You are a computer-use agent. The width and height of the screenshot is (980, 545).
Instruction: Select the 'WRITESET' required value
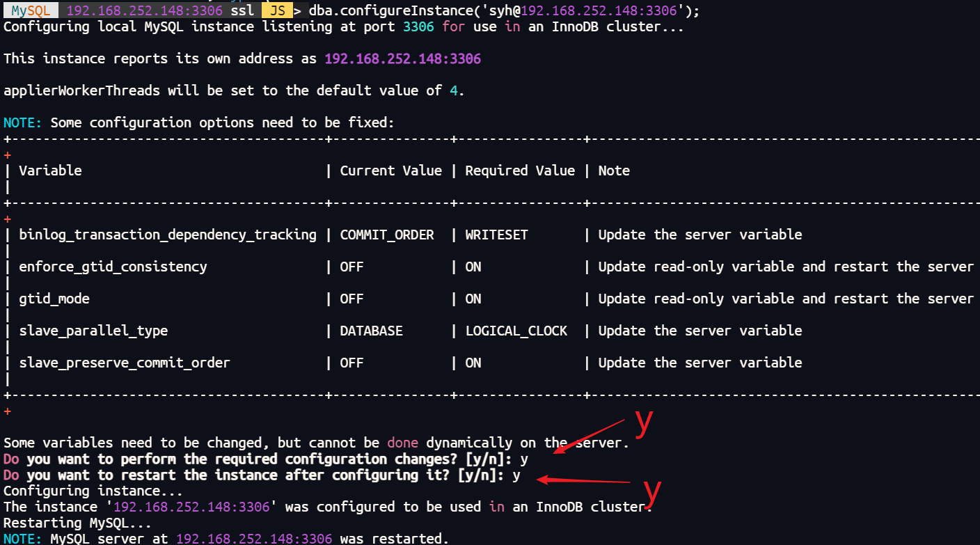[496, 235]
